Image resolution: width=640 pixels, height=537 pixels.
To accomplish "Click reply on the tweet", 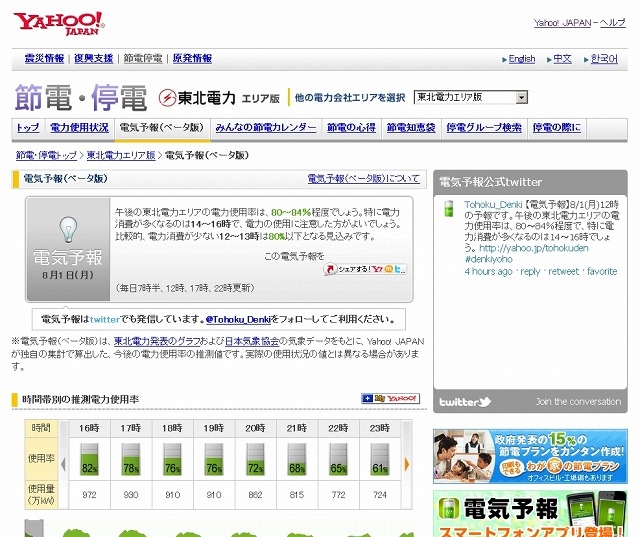I will 530,271.
